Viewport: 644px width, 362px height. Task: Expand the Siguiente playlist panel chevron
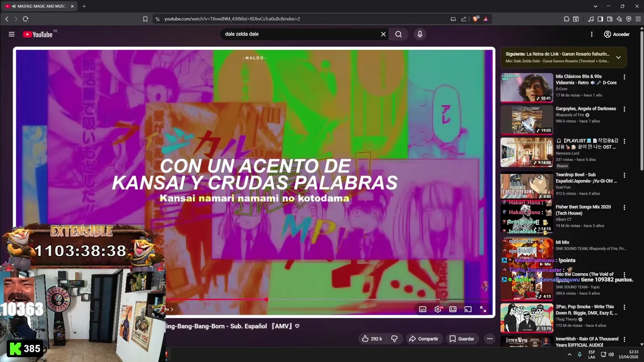coord(618,57)
